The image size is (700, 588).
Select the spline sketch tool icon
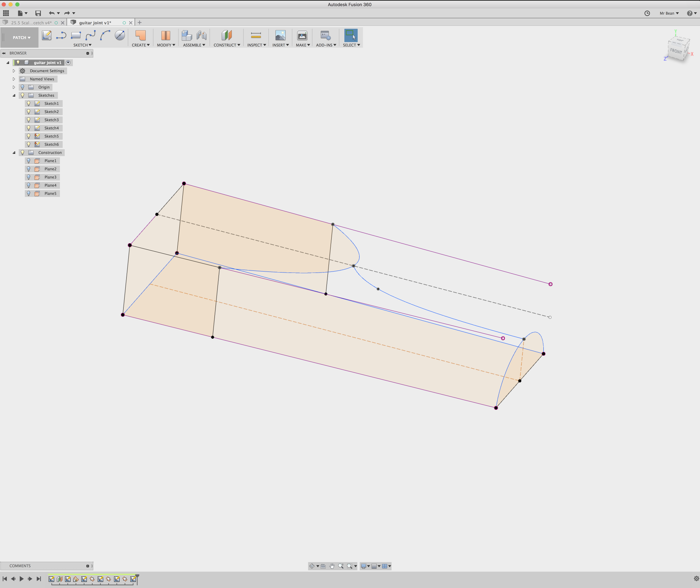tap(91, 35)
